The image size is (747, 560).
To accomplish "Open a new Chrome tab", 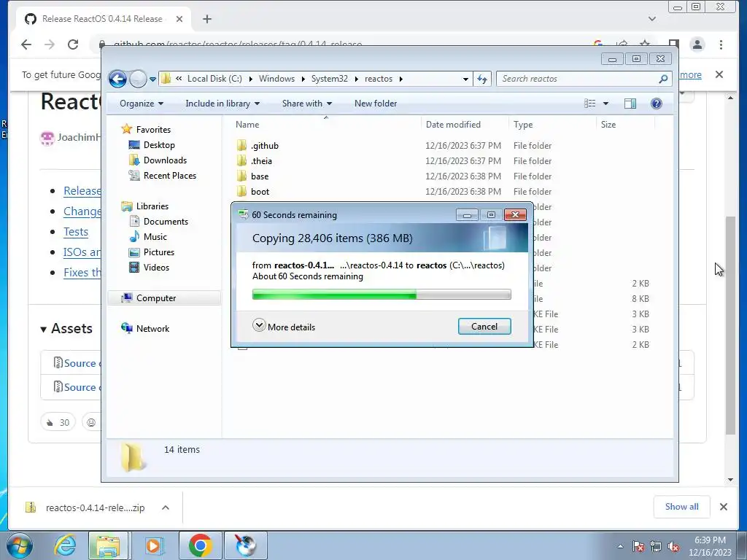I will 206,19.
